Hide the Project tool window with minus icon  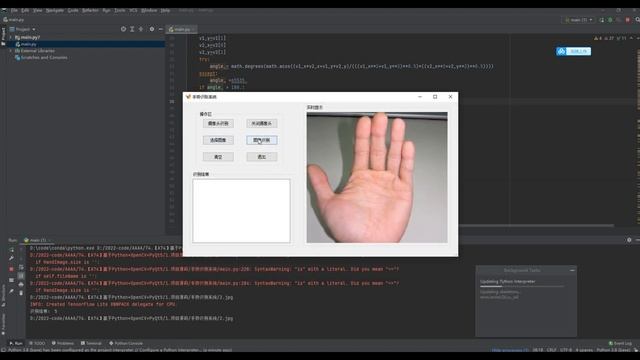pyautogui.click(x=160, y=29)
